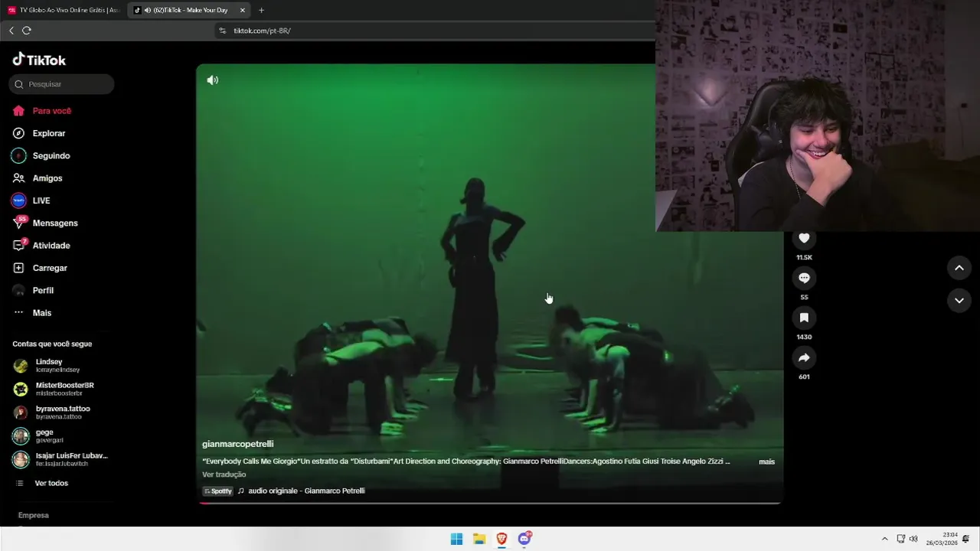Click the home icon beside Para você
Viewport: 980px width, 551px height.
pos(18,111)
